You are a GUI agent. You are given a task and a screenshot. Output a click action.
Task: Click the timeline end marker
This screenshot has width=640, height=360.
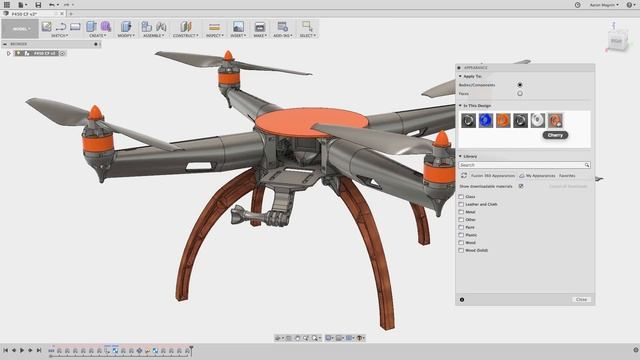pos(191,350)
